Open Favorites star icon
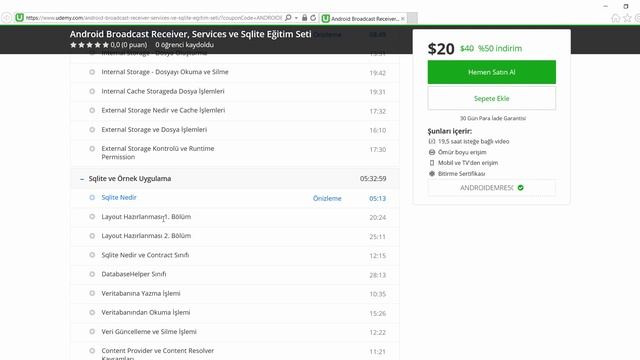Image resolution: width=640 pixels, height=360 pixels. (x=627, y=18)
